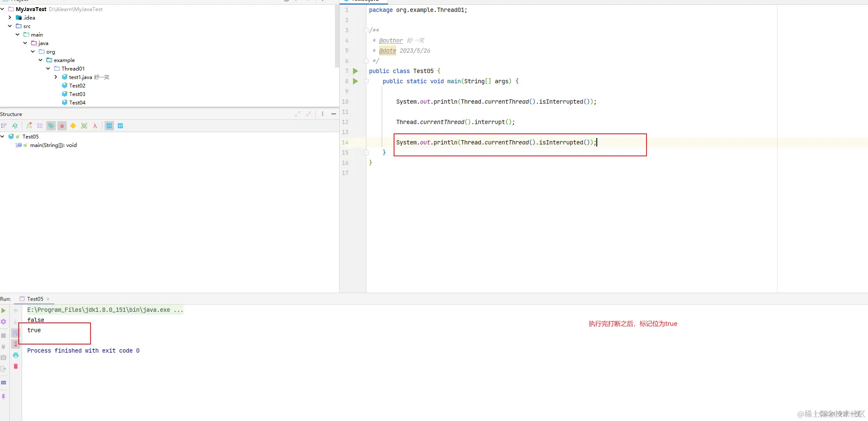The height and width of the screenshot is (421, 868).
Task: Collapse Test05 node in Structure
Action: (x=3, y=136)
